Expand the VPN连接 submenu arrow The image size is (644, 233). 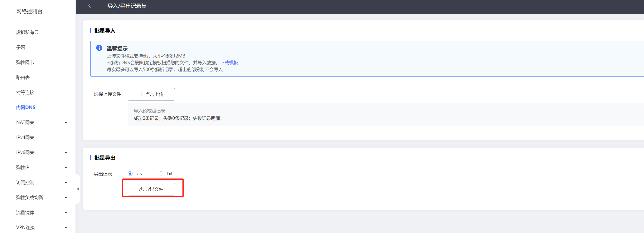coord(66,228)
